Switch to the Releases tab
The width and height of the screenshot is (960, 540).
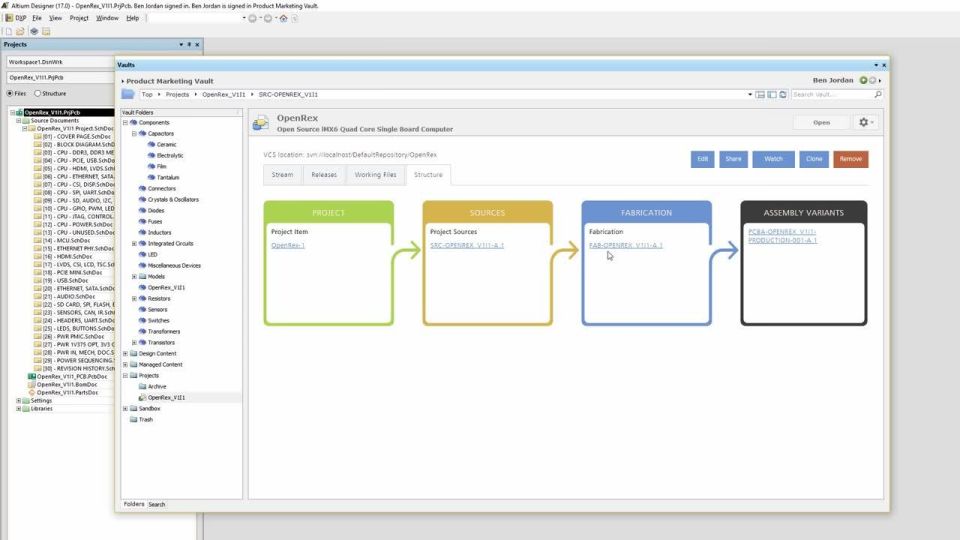[324, 174]
